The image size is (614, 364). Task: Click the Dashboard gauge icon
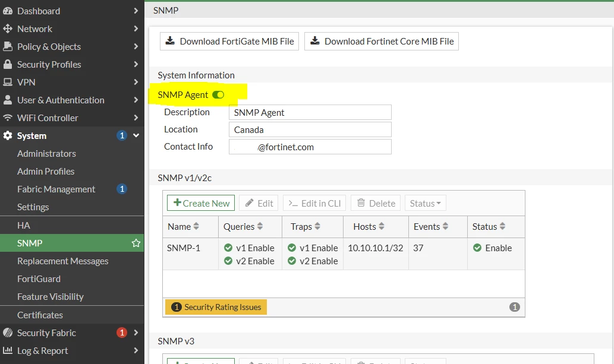8,11
